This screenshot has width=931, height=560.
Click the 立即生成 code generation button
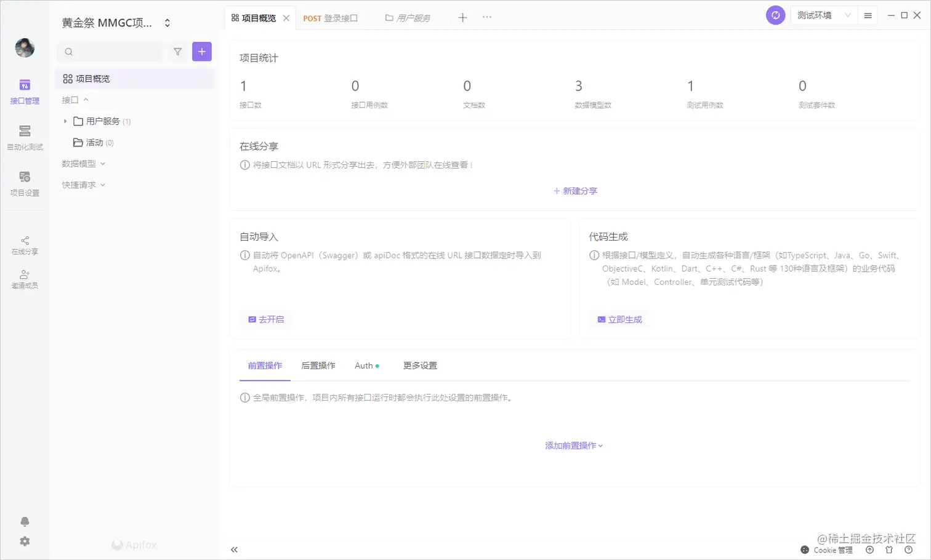(619, 319)
